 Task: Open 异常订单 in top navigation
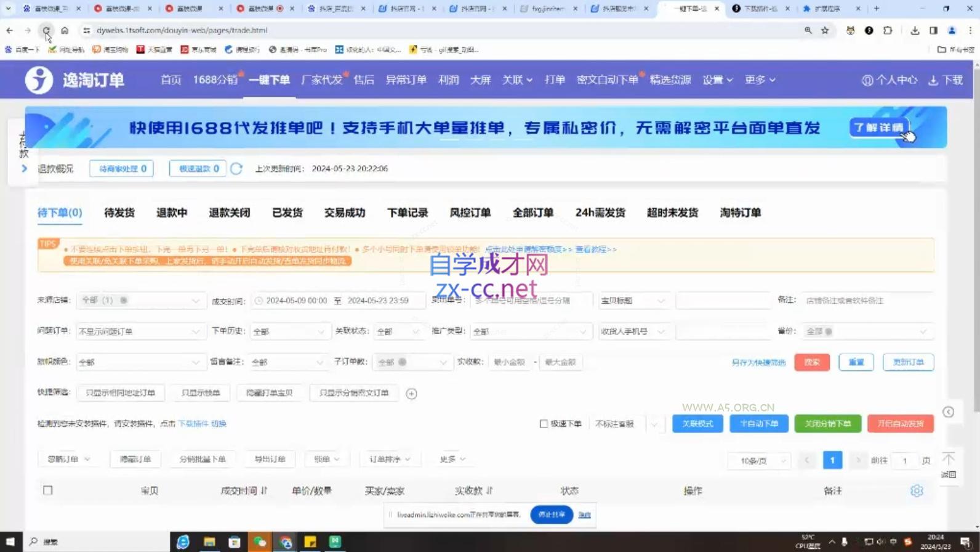tap(406, 80)
